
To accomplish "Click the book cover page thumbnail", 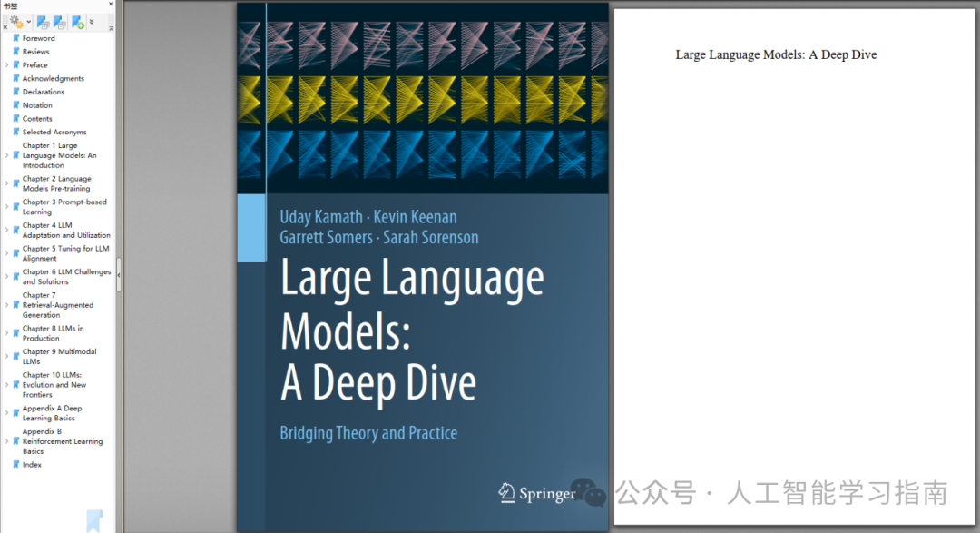I will pyautogui.click(x=423, y=267).
